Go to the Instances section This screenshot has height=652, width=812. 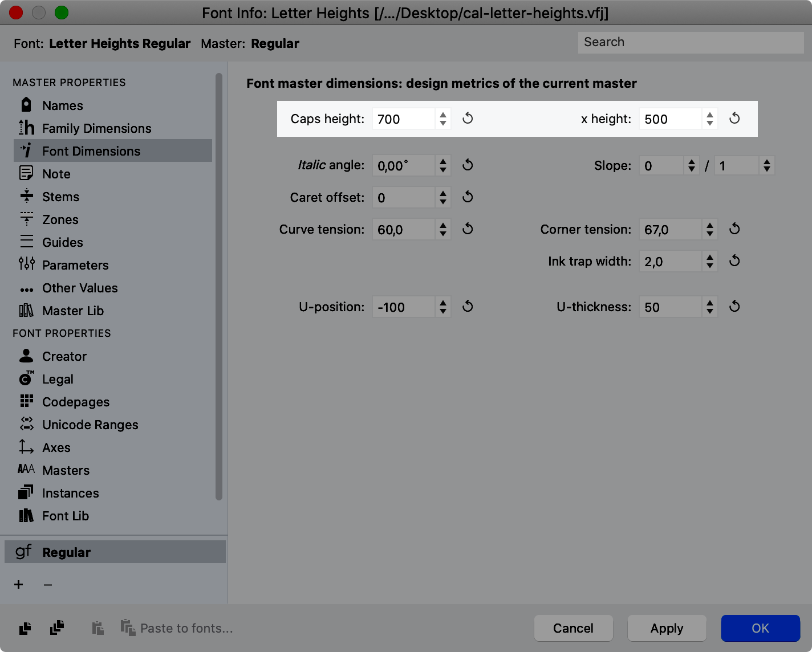click(113, 493)
